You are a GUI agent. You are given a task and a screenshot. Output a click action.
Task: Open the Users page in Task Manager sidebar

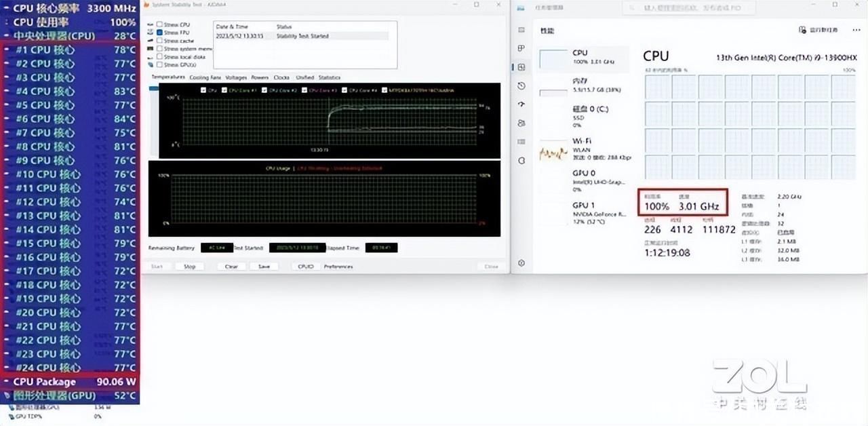click(521, 123)
